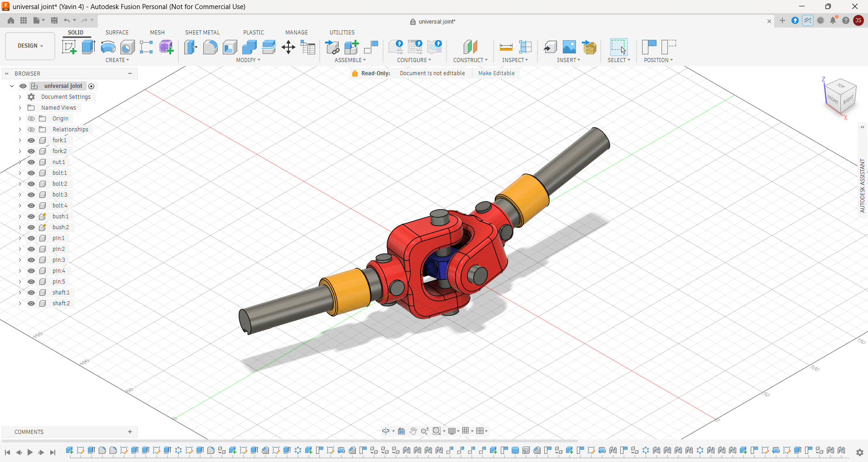This screenshot has width=868, height=462.
Task: Select the Hole tool
Action: (x=127, y=47)
